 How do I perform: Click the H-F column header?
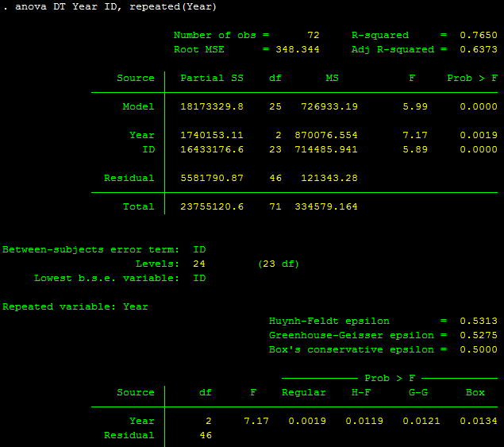pos(361,393)
